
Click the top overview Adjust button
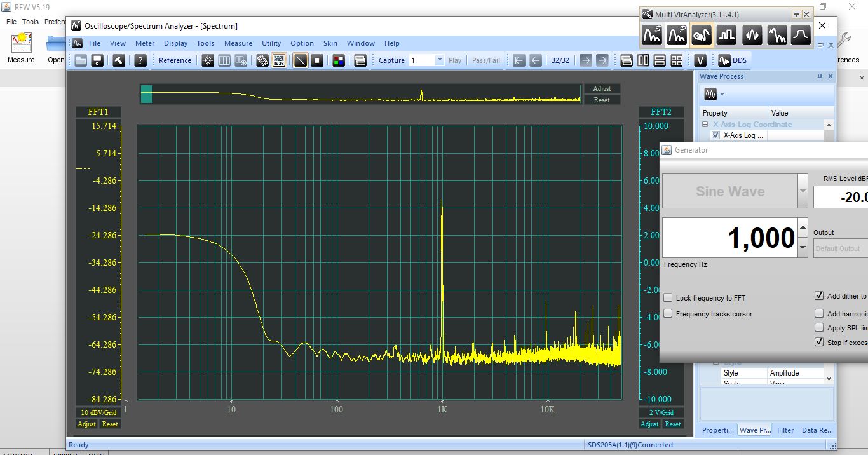pyautogui.click(x=602, y=88)
